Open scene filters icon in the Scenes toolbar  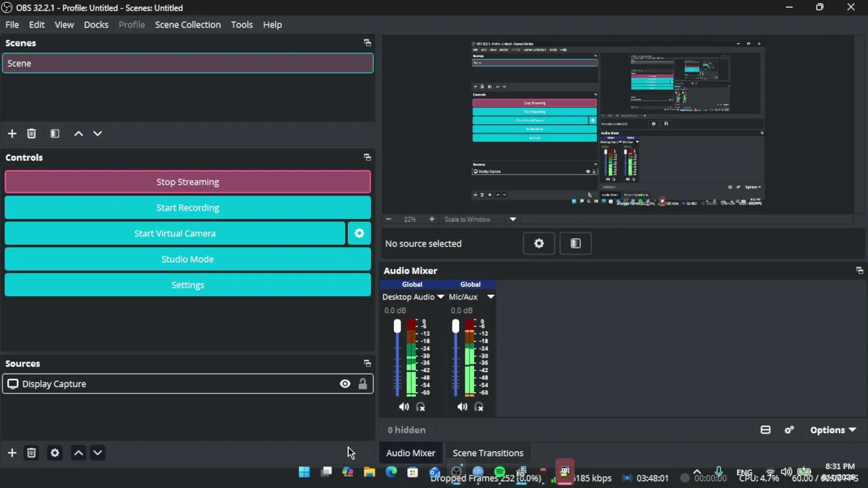click(x=55, y=134)
